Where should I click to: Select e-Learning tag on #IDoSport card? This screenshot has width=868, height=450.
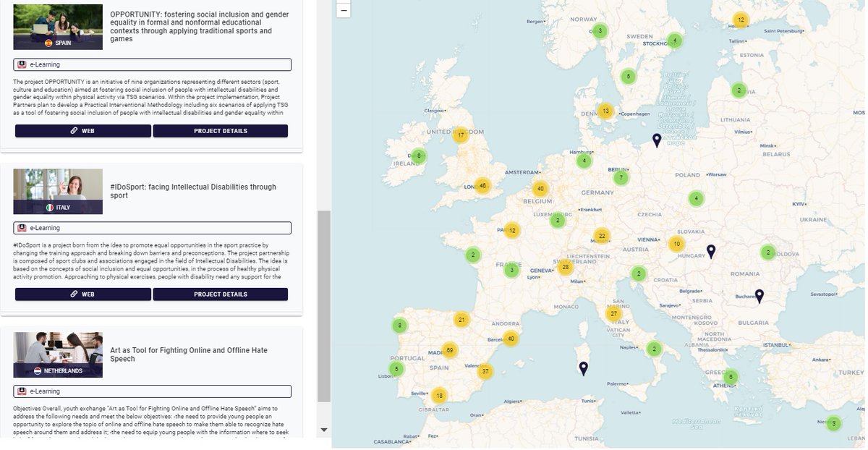coord(152,228)
